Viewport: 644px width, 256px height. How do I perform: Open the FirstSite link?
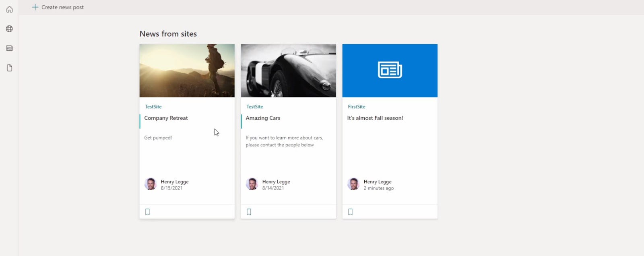[357, 107]
